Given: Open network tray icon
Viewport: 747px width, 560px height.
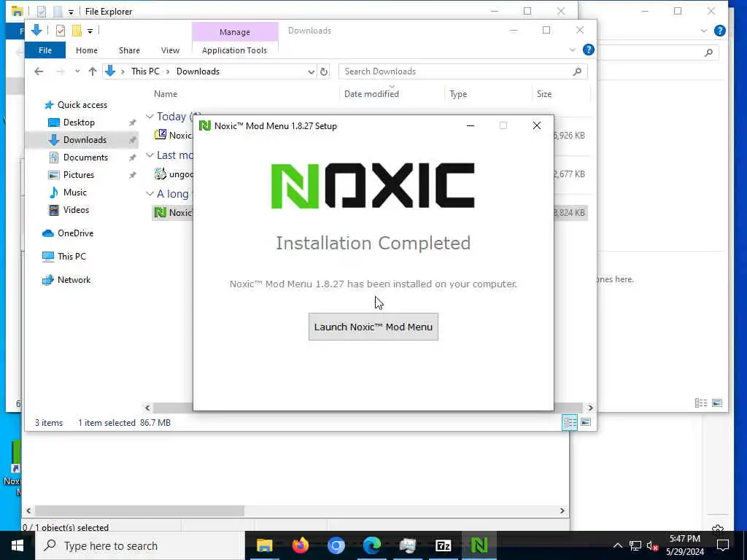Looking at the screenshot, I should pos(635,545).
